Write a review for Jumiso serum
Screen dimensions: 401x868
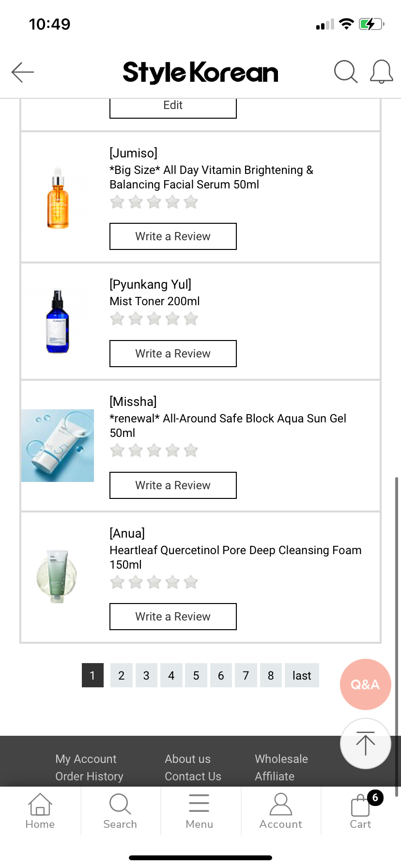tap(173, 236)
